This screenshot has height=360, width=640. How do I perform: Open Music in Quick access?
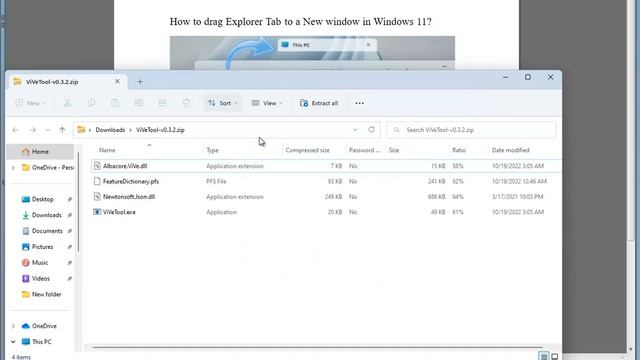tap(40, 263)
